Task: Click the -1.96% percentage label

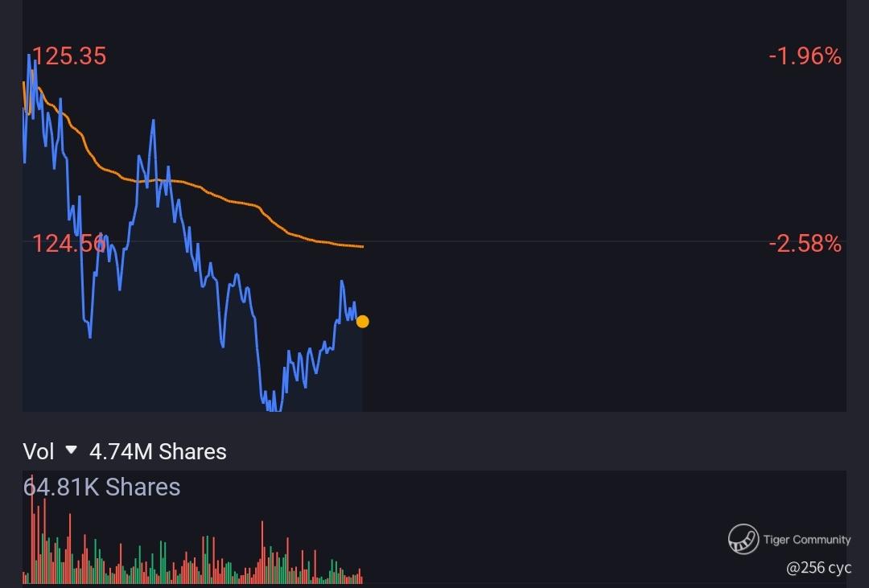Action: click(x=805, y=56)
